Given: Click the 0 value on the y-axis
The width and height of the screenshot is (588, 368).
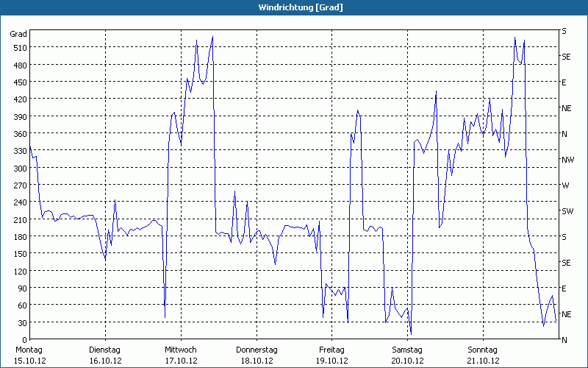Looking at the screenshot, I should click(24, 340).
